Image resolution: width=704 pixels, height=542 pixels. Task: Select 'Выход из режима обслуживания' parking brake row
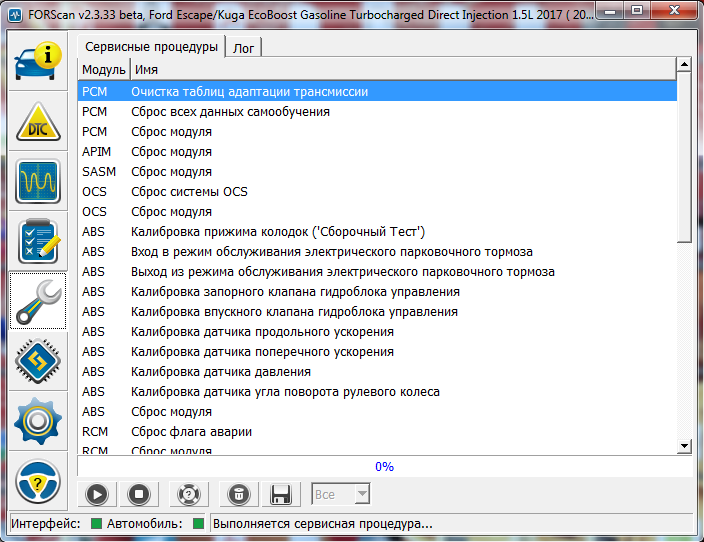coord(377,272)
